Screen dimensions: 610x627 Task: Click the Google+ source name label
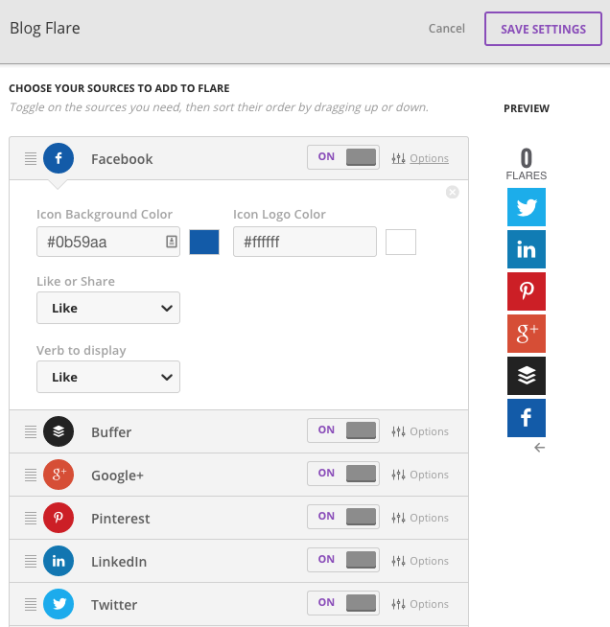pos(117,475)
